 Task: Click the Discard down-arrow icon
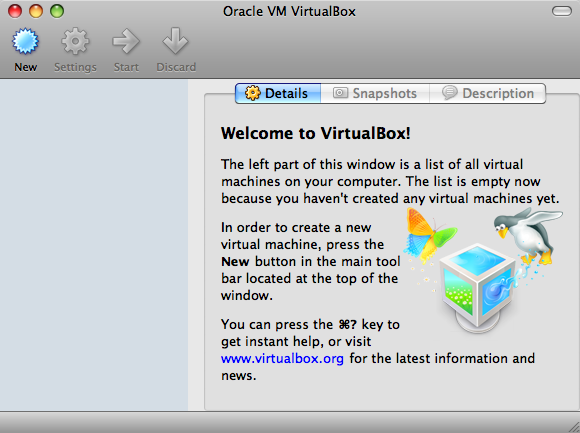[175, 41]
